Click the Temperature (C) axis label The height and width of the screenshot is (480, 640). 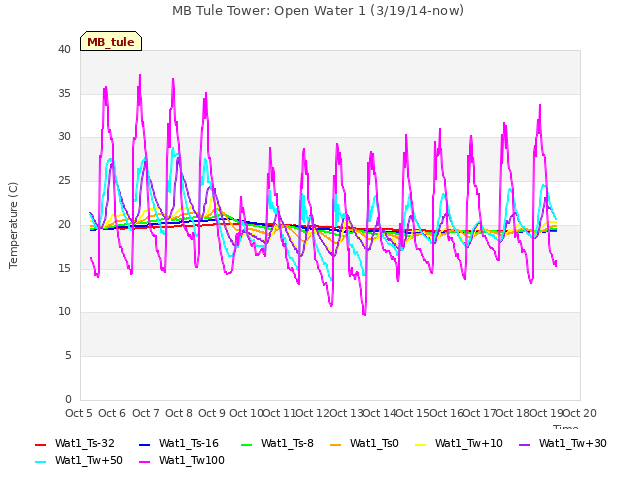pyautogui.click(x=13, y=225)
